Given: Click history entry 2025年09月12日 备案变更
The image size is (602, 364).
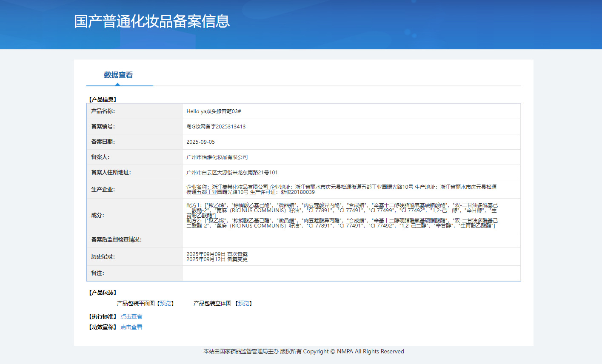Looking at the screenshot, I should coord(217,259).
